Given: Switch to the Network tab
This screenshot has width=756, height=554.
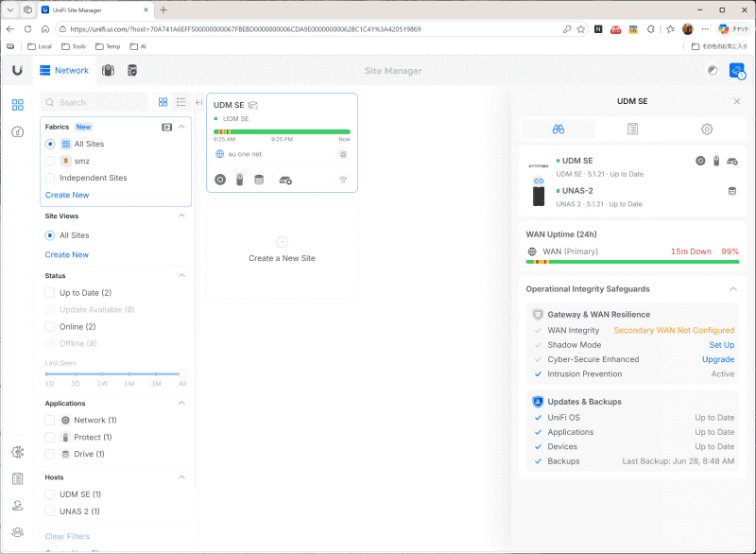Looking at the screenshot, I should pos(64,70).
